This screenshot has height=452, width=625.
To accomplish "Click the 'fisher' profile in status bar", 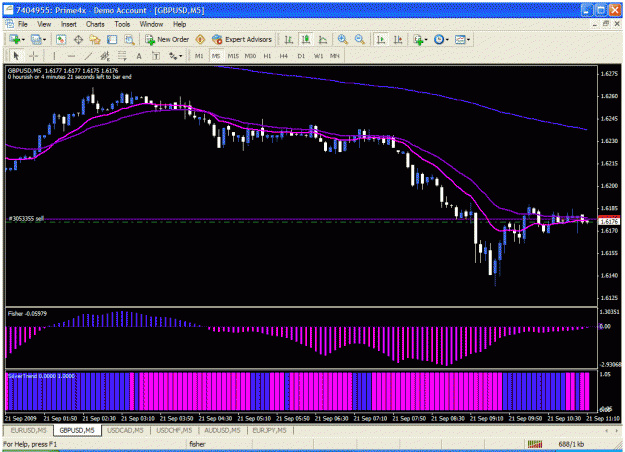I will pos(197,444).
